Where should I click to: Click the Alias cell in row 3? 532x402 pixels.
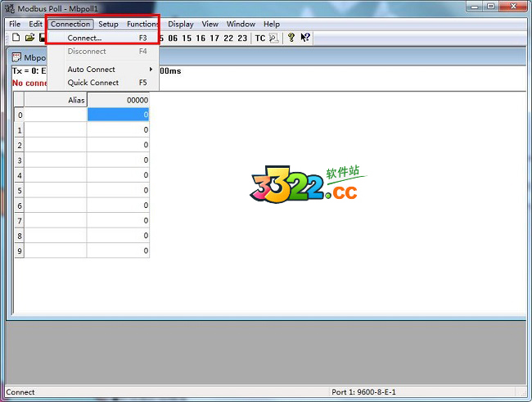56,160
